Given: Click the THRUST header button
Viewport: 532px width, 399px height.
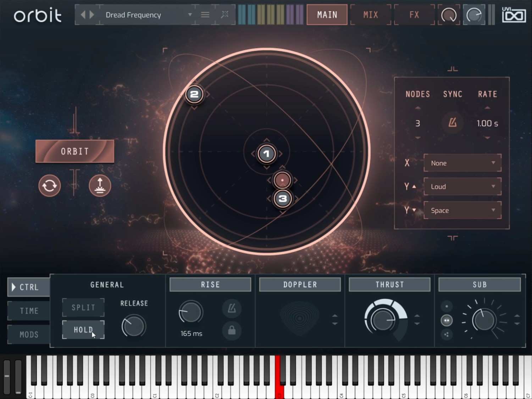Looking at the screenshot, I should tap(389, 285).
